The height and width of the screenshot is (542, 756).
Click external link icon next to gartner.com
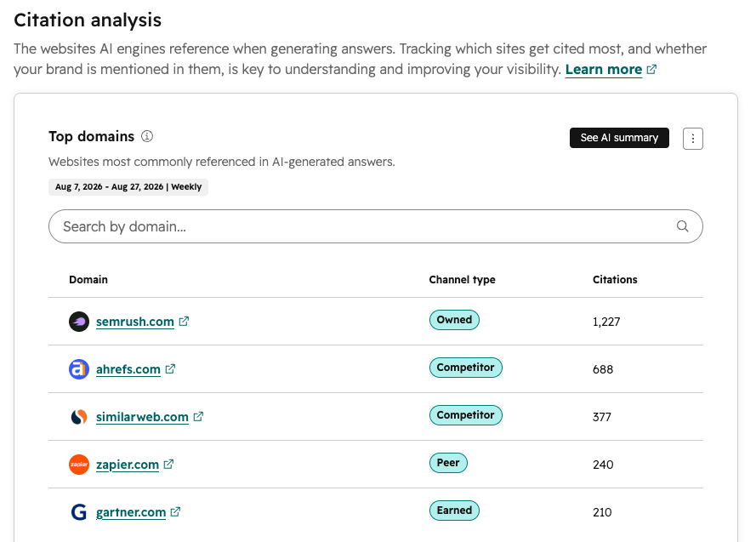tap(175, 512)
